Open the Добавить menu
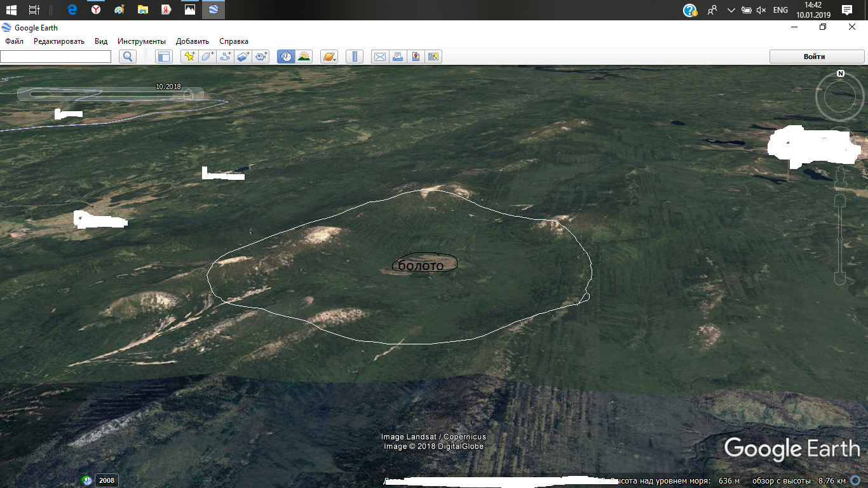Viewport: 868px width, 488px height. point(193,41)
